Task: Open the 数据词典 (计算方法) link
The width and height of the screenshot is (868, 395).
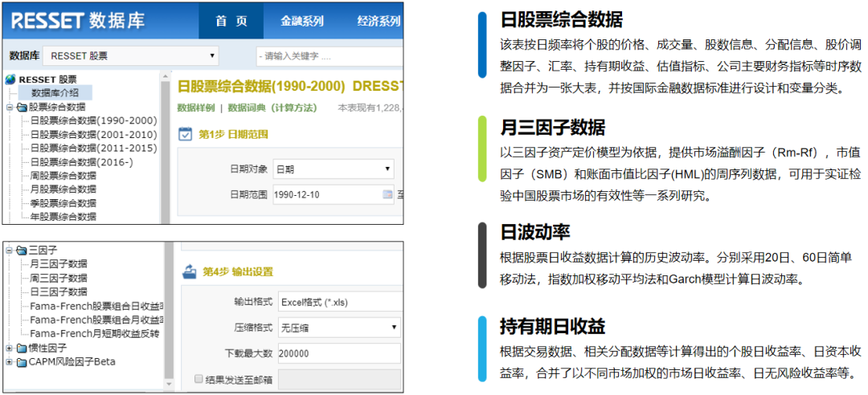Action: pyautogui.click(x=272, y=108)
